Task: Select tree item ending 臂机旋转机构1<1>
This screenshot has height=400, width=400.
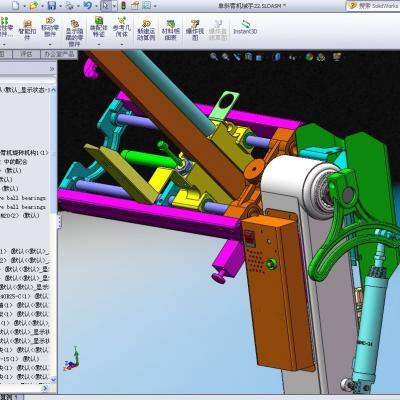Action: (x=24, y=153)
